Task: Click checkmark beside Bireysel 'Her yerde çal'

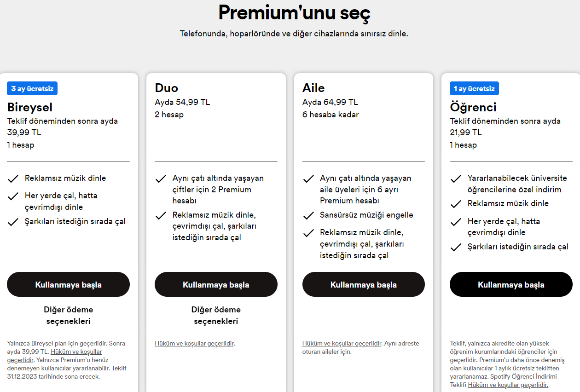Action: pos(13,196)
